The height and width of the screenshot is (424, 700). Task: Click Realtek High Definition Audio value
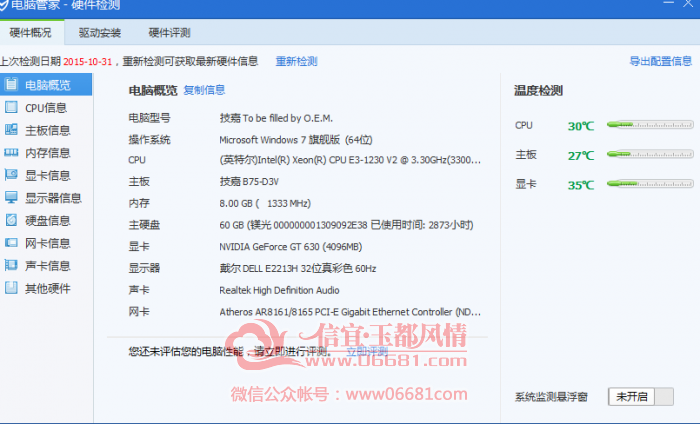tap(279, 291)
